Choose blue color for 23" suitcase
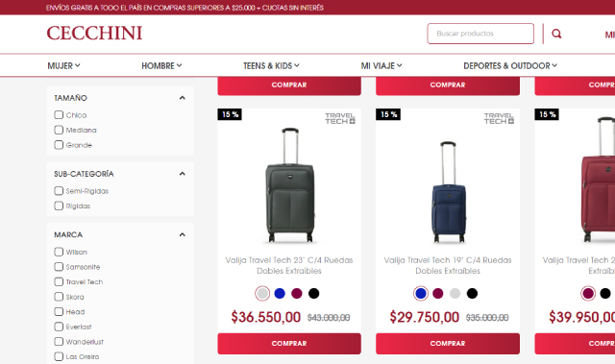 pyautogui.click(x=280, y=293)
